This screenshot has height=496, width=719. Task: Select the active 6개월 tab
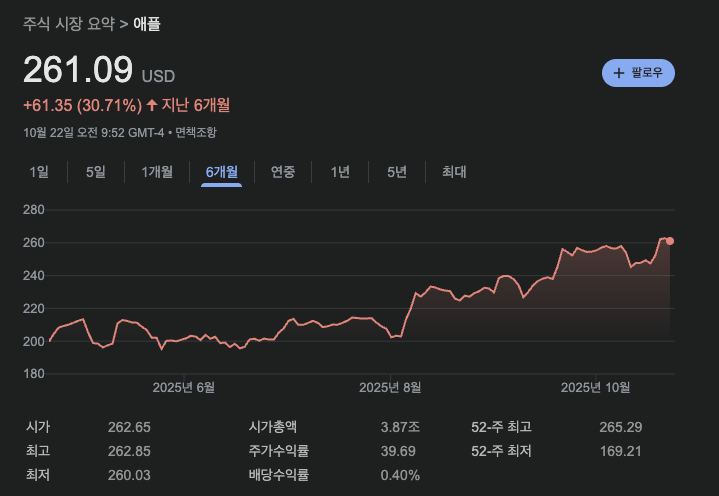tap(221, 172)
